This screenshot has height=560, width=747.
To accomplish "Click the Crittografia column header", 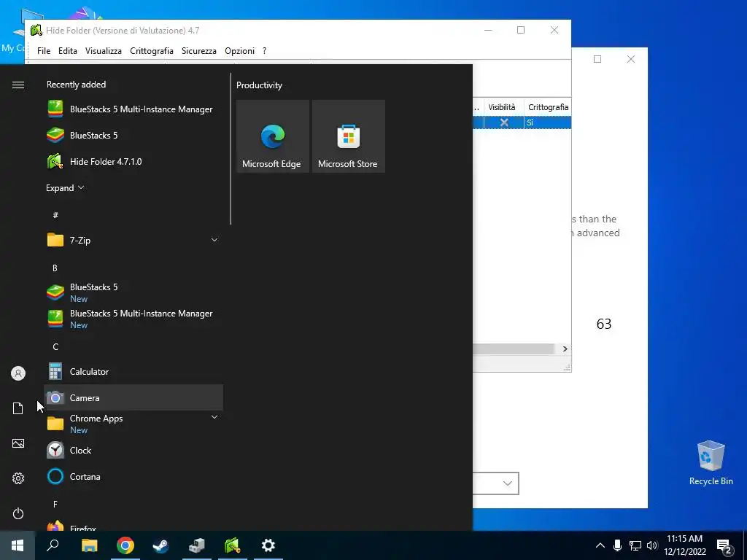I will pyautogui.click(x=548, y=107).
